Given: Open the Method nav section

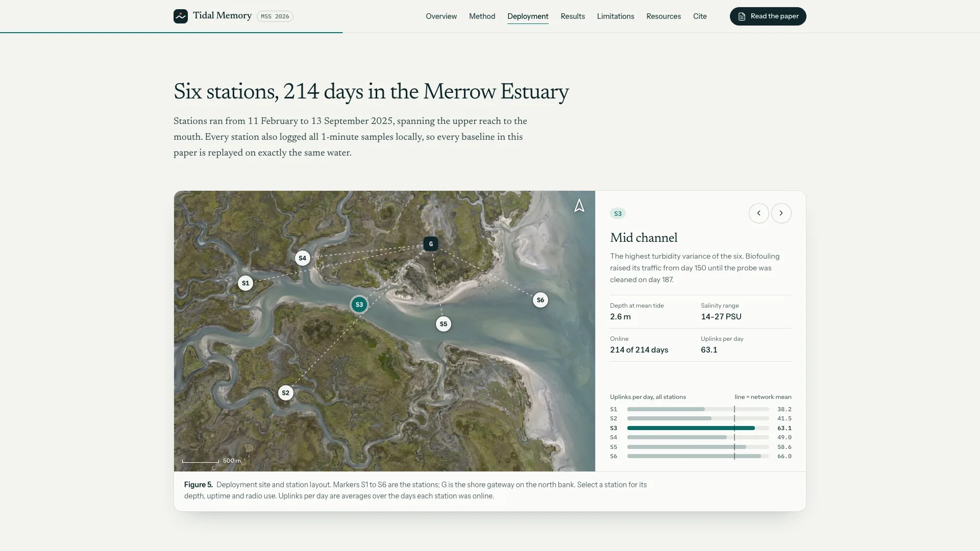Looking at the screenshot, I should [x=482, y=16].
